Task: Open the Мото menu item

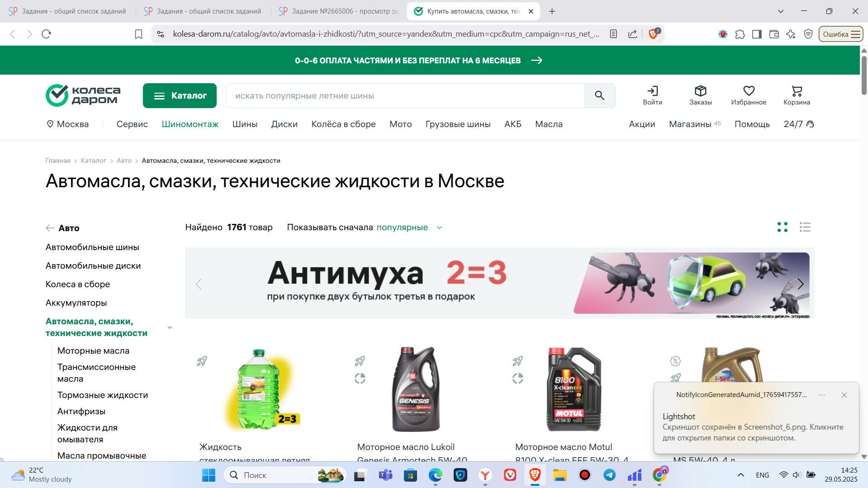Action: (400, 124)
